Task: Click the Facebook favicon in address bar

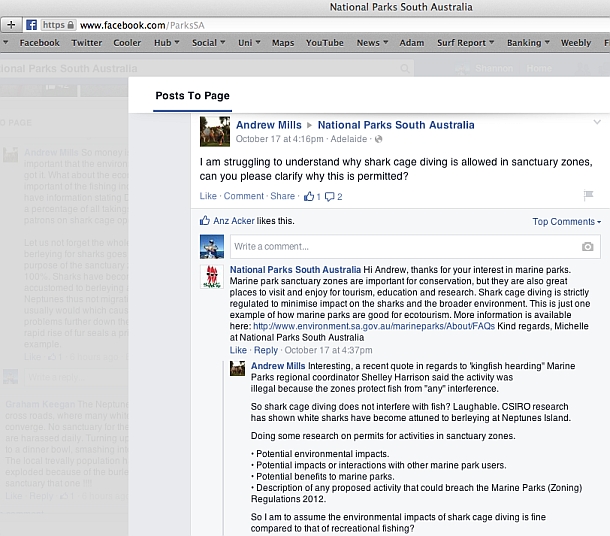Action: (32, 25)
